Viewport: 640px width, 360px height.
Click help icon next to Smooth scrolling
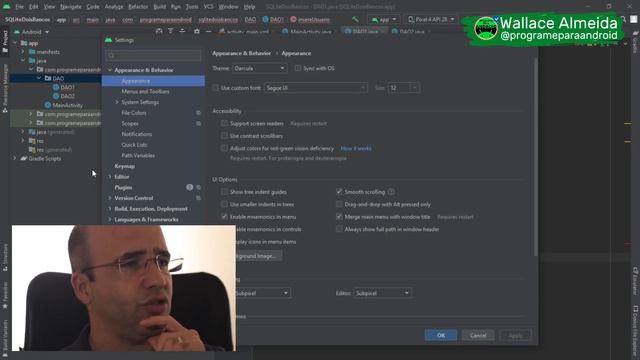[x=391, y=191]
